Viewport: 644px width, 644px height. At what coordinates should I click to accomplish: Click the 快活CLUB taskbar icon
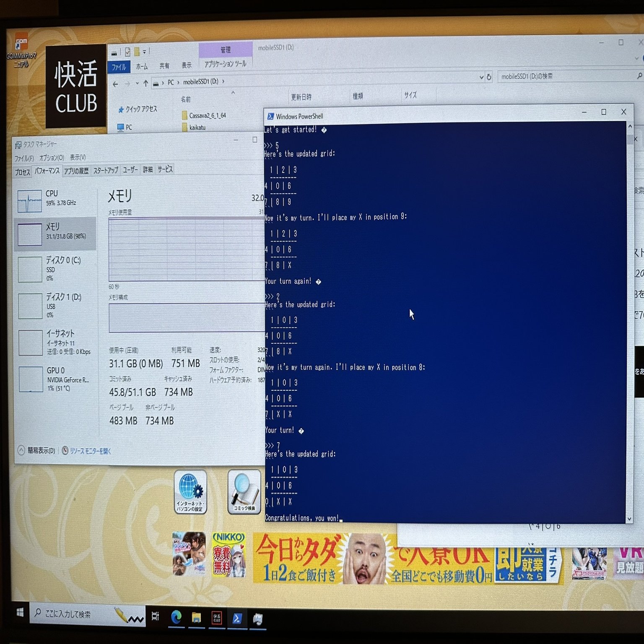216,618
